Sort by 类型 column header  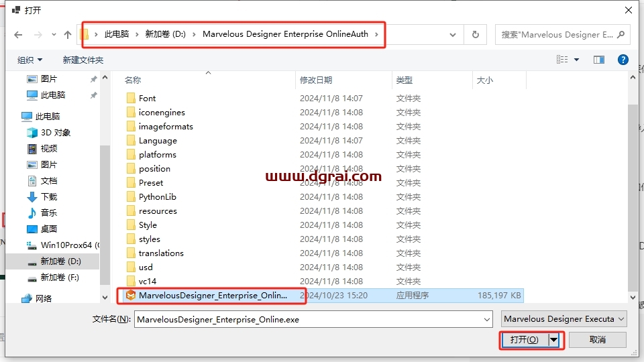coord(404,80)
